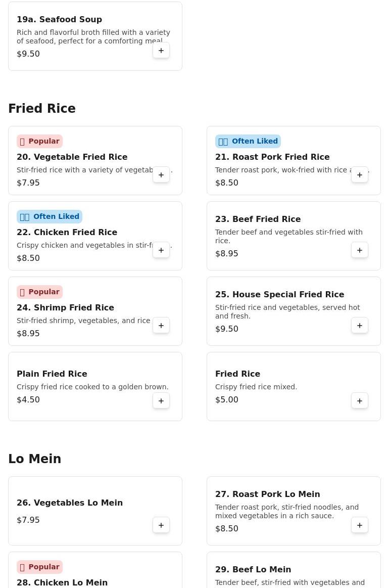Select the 28. Chicken Lo Mein item
The image size is (389, 588).
coord(62,582)
